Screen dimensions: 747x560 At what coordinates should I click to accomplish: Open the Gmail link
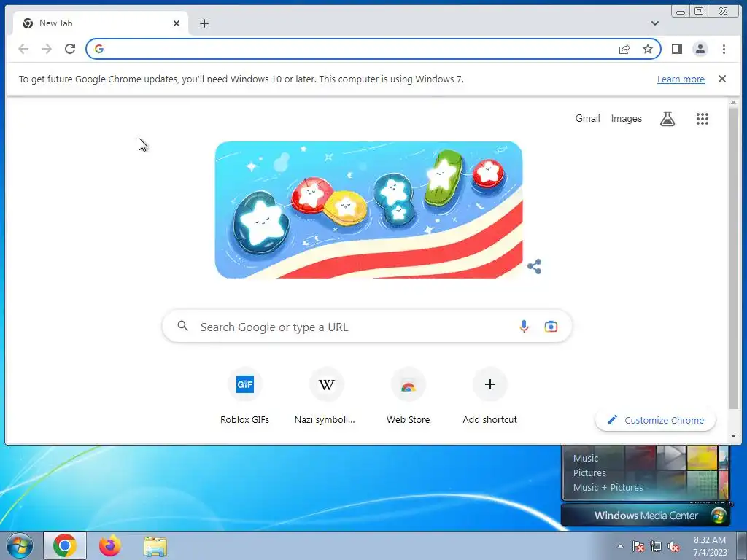point(587,118)
